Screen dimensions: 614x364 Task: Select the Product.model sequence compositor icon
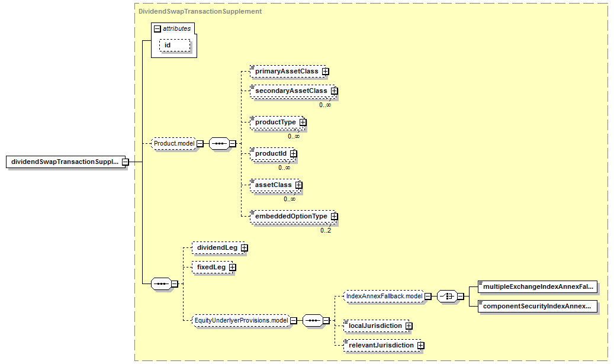219,144
